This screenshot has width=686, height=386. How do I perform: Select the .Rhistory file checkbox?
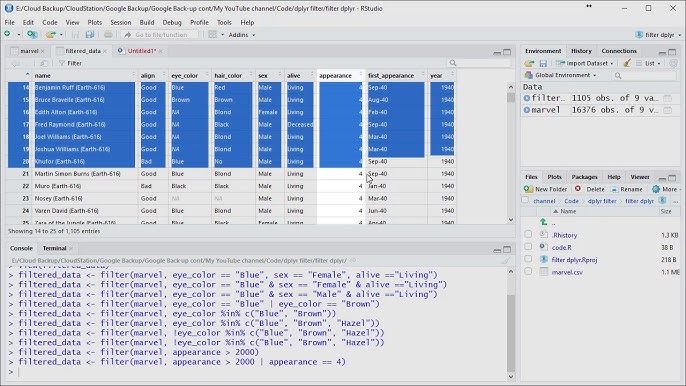[528, 235]
